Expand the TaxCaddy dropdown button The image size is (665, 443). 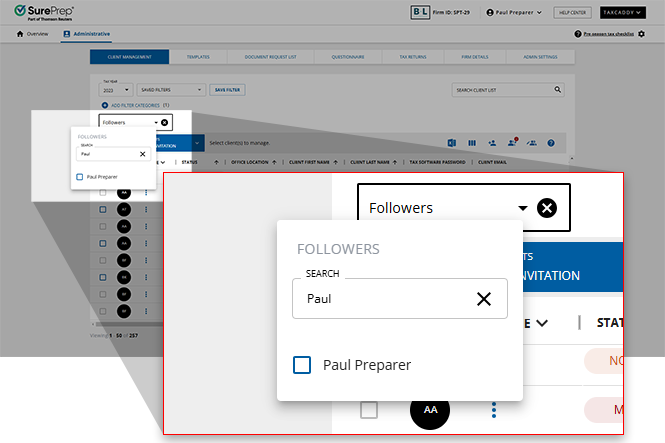(622, 13)
